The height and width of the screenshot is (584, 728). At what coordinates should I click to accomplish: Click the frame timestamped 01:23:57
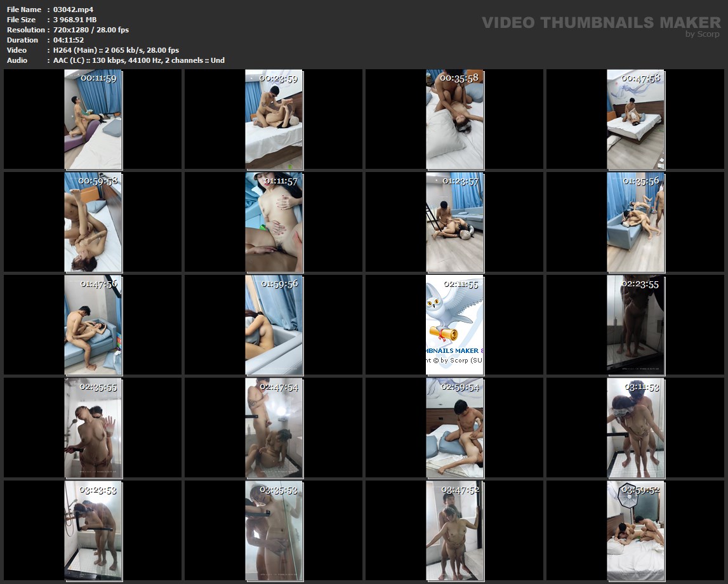pyautogui.click(x=454, y=222)
